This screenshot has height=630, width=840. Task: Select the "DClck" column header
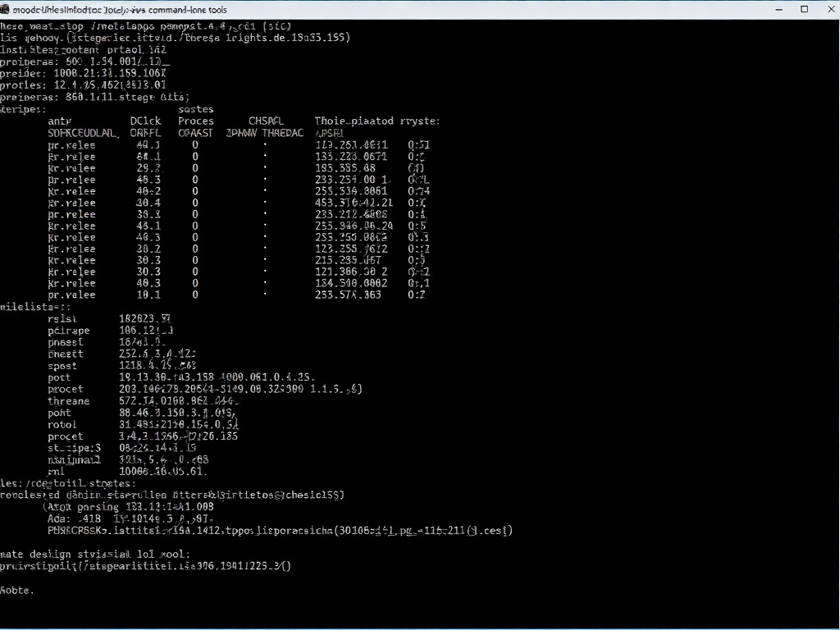click(x=145, y=121)
